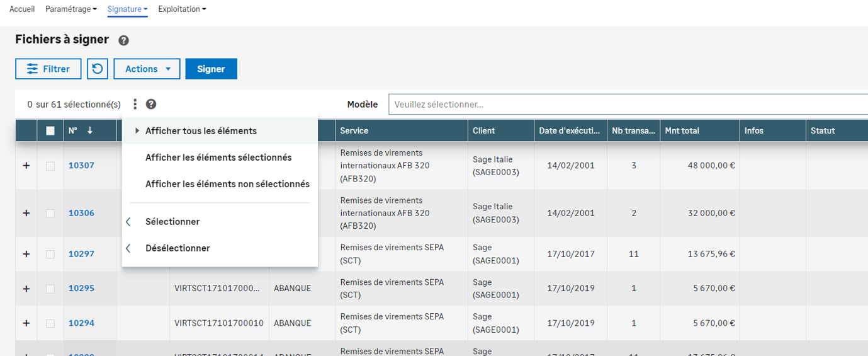Open the Désélectionner submenu entry
Image resolution: width=868 pixels, height=356 pixels.
[178, 248]
